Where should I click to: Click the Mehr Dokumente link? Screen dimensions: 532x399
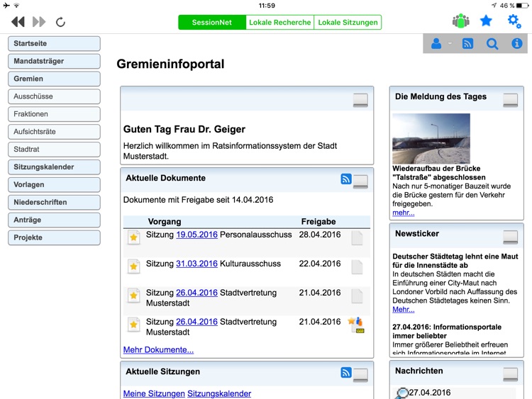coord(158,349)
